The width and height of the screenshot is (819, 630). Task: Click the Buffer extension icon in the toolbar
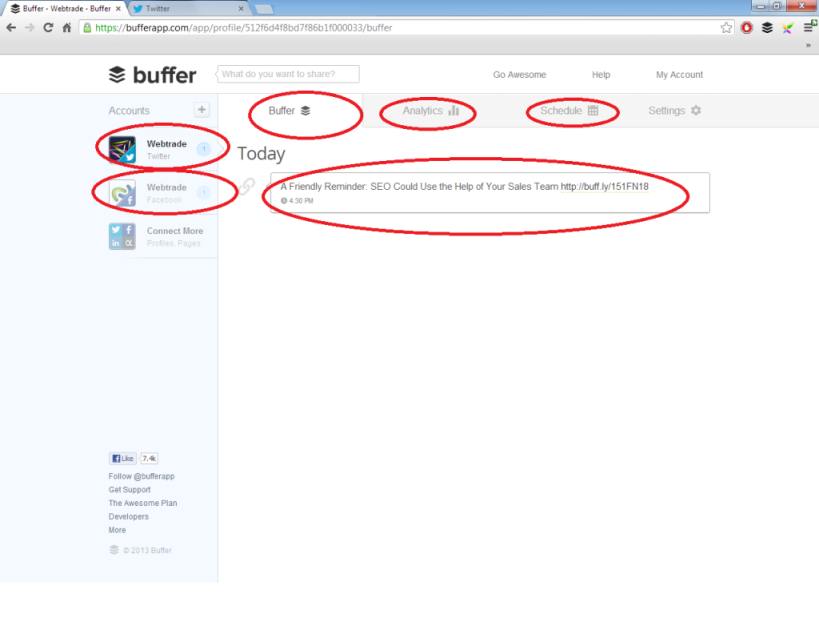(767, 28)
